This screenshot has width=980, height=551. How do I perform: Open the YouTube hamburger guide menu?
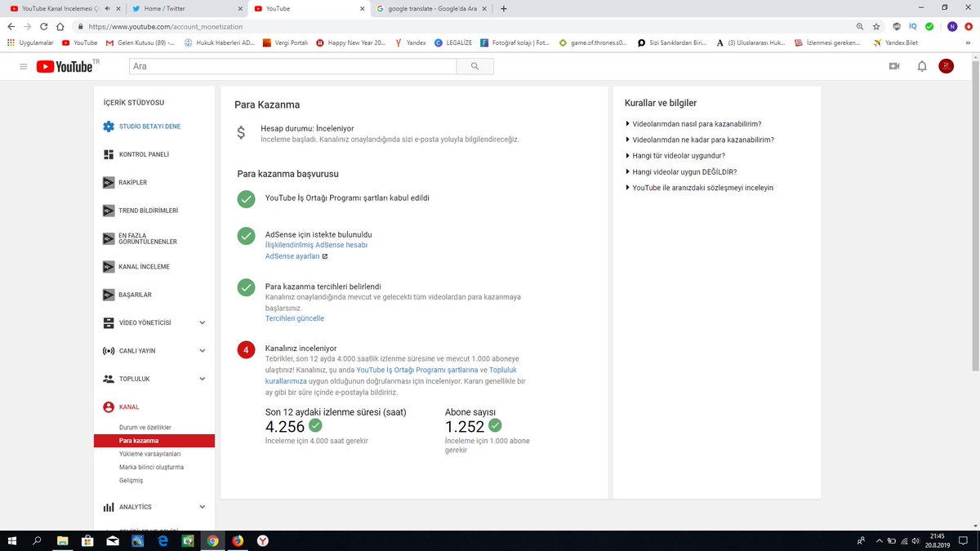click(x=24, y=66)
